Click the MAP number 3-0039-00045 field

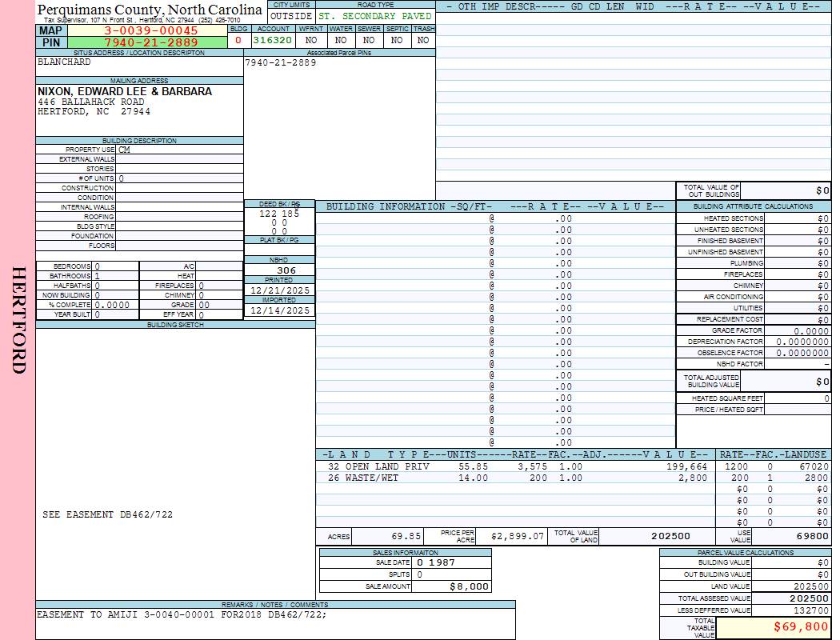(x=150, y=30)
